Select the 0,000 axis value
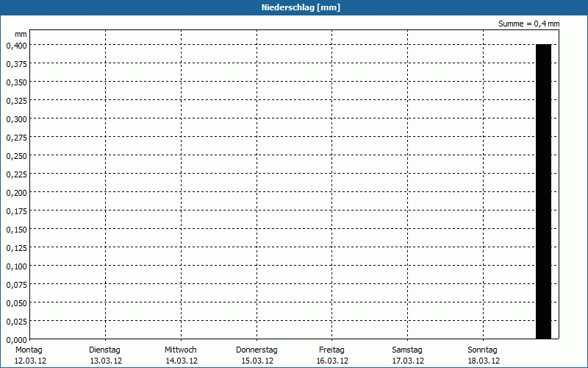 pyautogui.click(x=16, y=340)
